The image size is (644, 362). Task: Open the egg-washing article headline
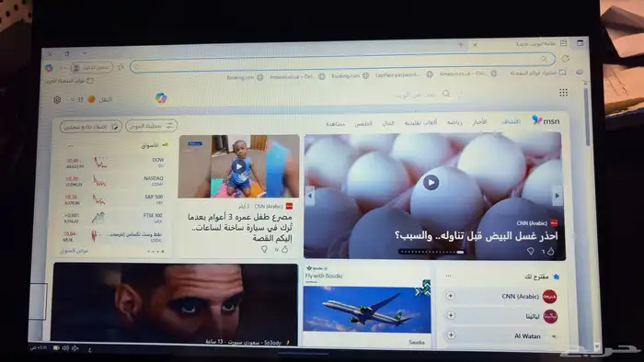pos(476,236)
